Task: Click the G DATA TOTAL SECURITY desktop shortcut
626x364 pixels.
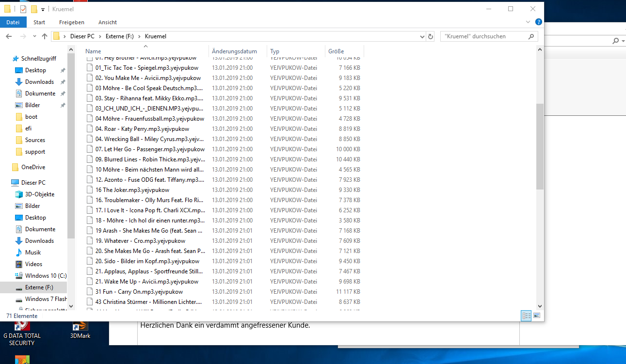Action: (x=22, y=332)
